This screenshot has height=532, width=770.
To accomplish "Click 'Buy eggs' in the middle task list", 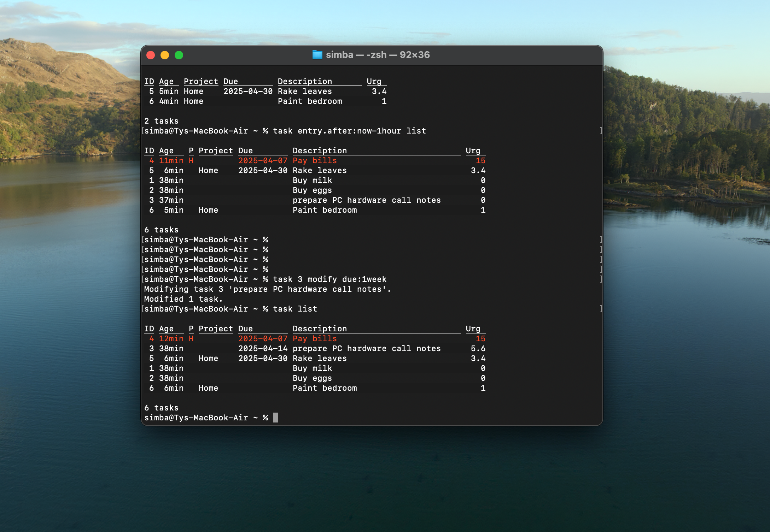I will (x=312, y=190).
